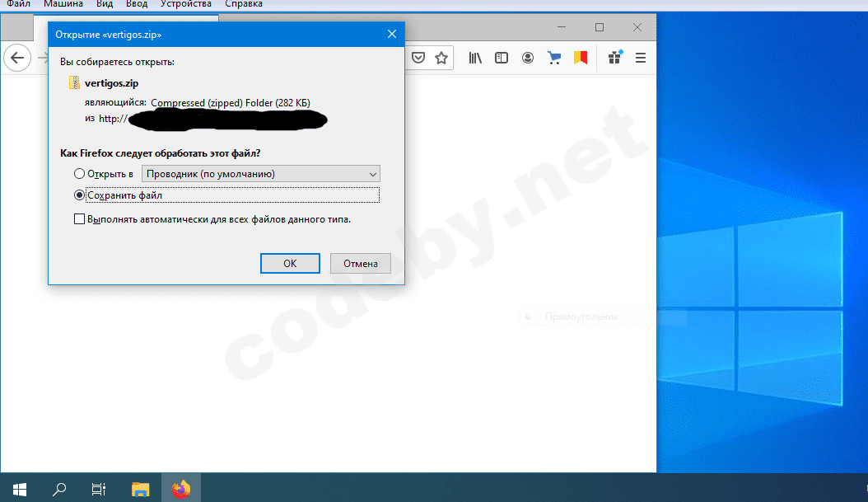The height and width of the screenshot is (502, 868).
Task: Select the 'Открыть в' radio button
Action: pyautogui.click(x=79, y=174)
